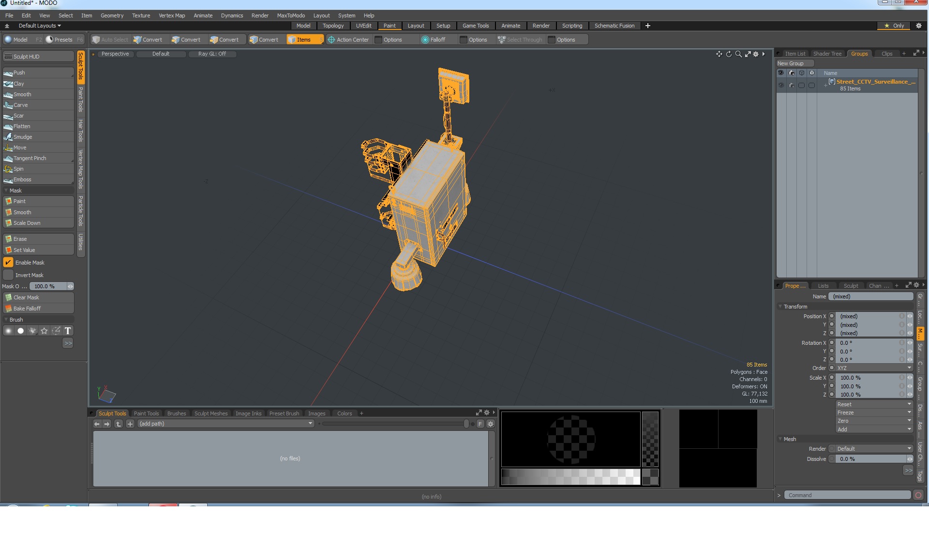Open Default Layouts dropdown

(40, 26)
